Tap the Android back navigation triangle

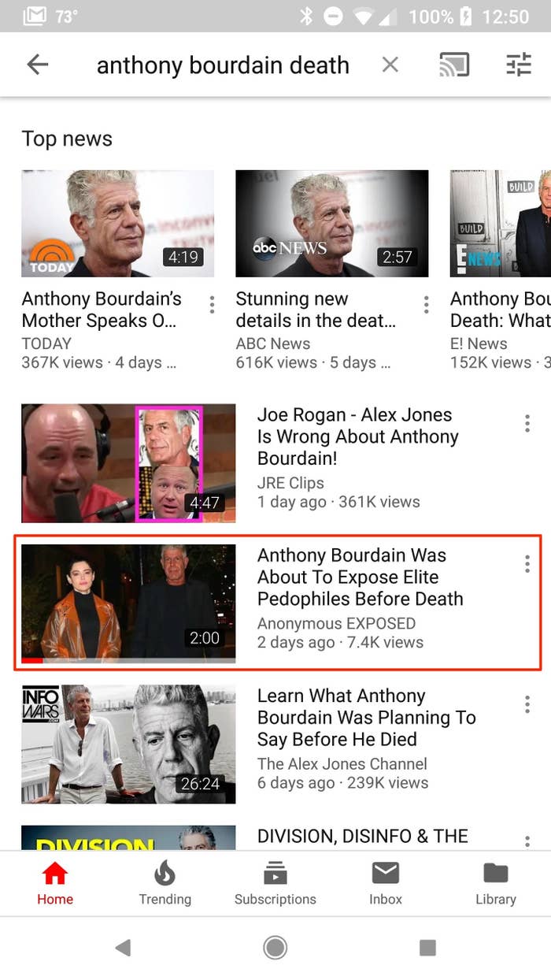tap(123, 948)
